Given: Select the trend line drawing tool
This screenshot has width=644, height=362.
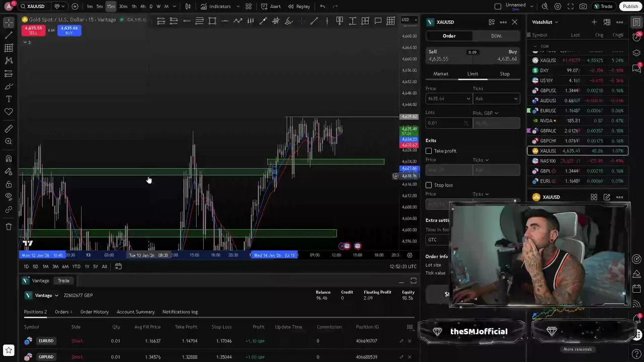Looking at the screenshot, I should [9, 35].
